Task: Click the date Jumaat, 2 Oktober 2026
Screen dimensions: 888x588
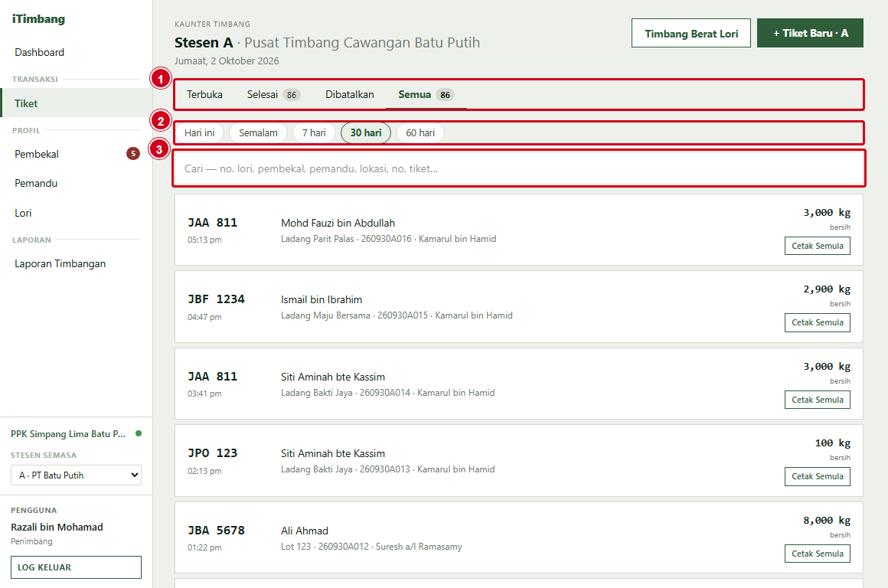Action: (227, 60)
